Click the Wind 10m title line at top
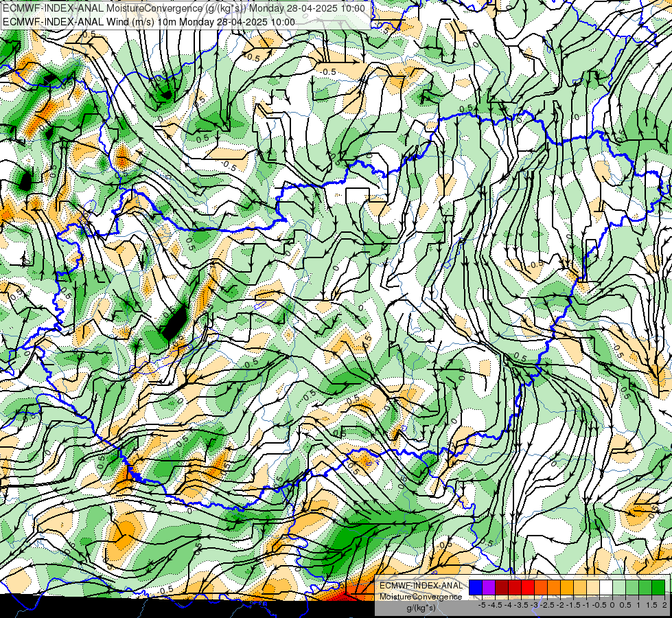672x618 pixels. coord(149,22)
